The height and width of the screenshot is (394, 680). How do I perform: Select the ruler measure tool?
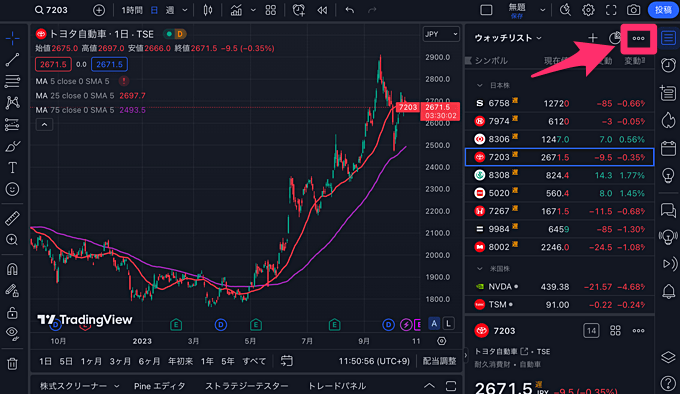click(12, 218)
